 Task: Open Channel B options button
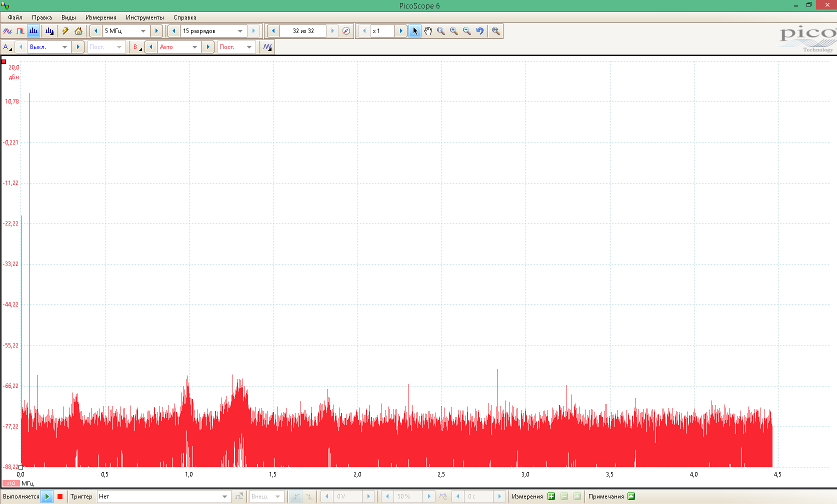pos(136,47)
